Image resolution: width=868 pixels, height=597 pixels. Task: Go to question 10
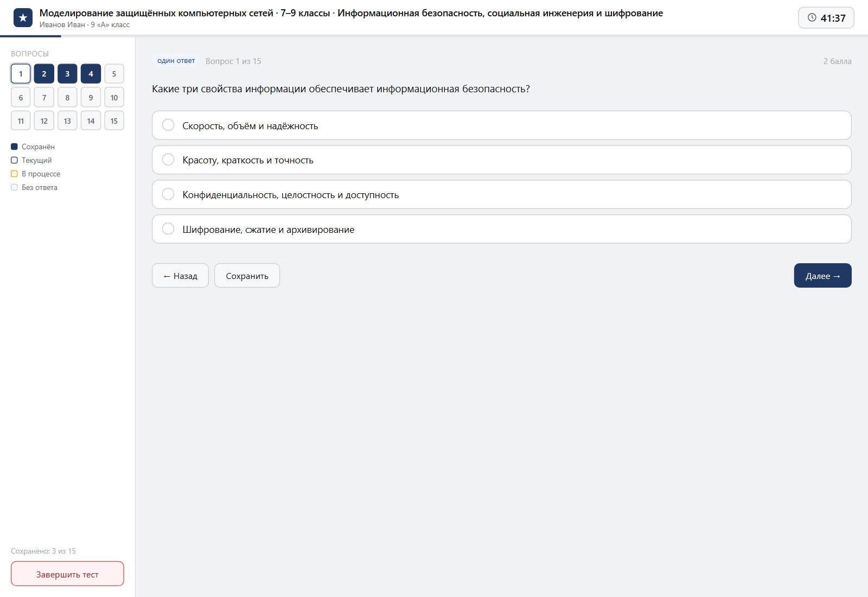click(114, 98)
